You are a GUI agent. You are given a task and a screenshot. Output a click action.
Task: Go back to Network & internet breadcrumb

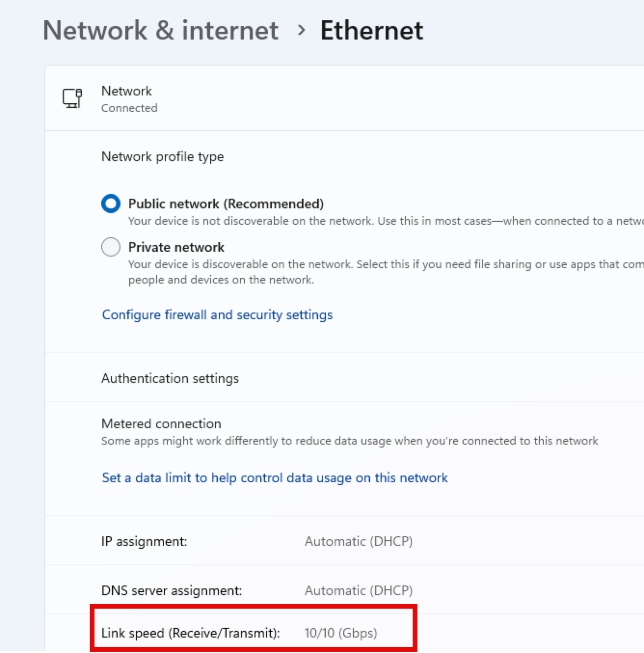[x=161, y=30]
